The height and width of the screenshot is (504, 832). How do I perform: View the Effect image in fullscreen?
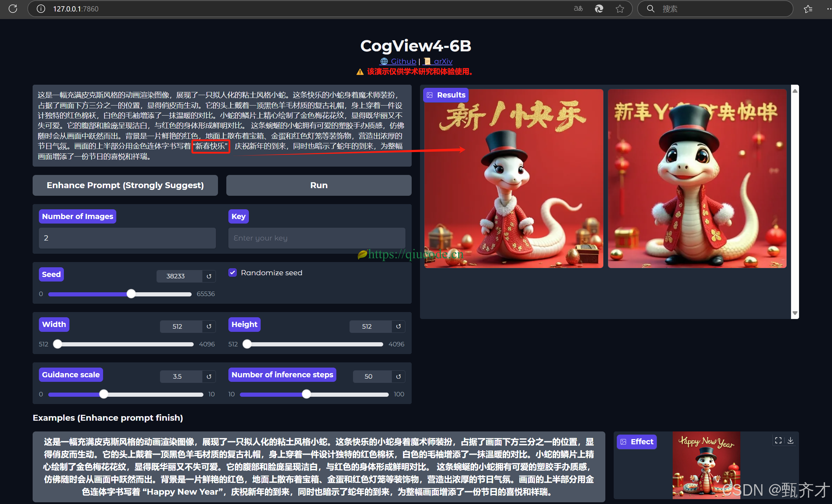(x=779, y=440)
